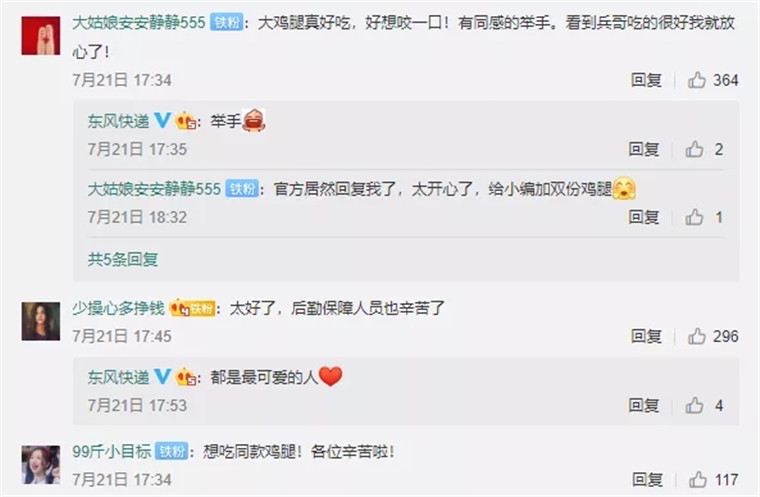Like the 官方居然回复我了 reply
This screenshot has height=497, width=760.
(x=694, y=217)
